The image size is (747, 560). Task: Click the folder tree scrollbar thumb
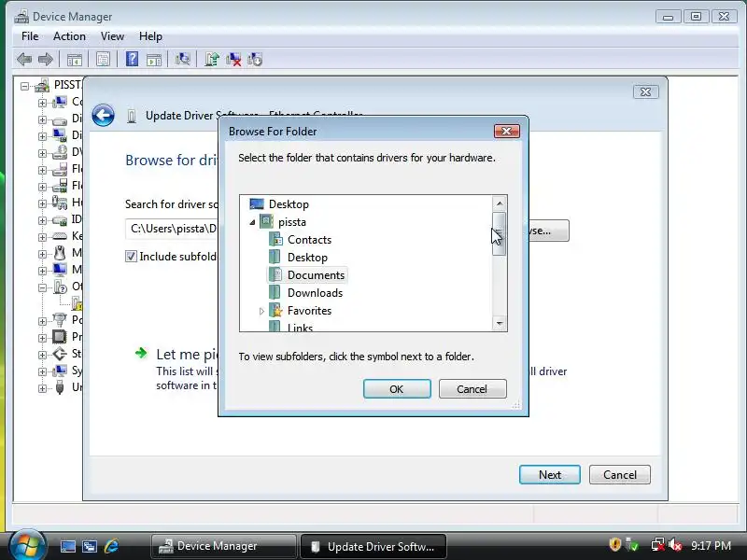[499, 234]
